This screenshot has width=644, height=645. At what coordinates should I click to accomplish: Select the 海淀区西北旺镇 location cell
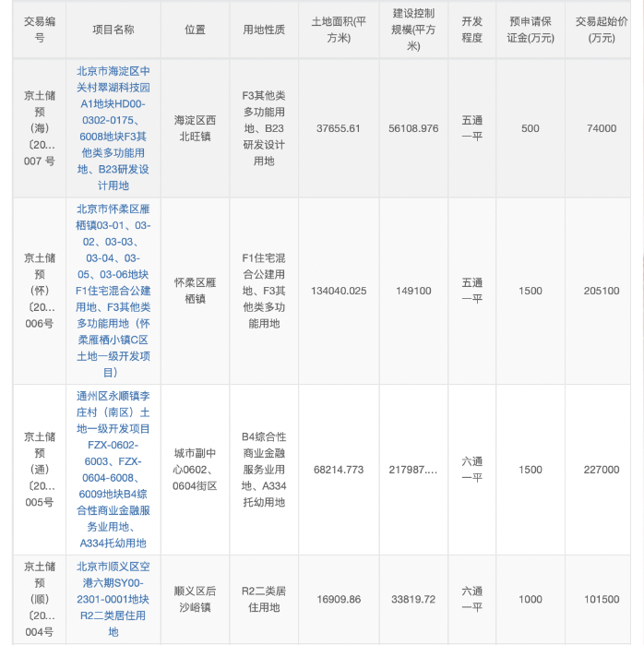pyautogui.click(x=195, y=128)
